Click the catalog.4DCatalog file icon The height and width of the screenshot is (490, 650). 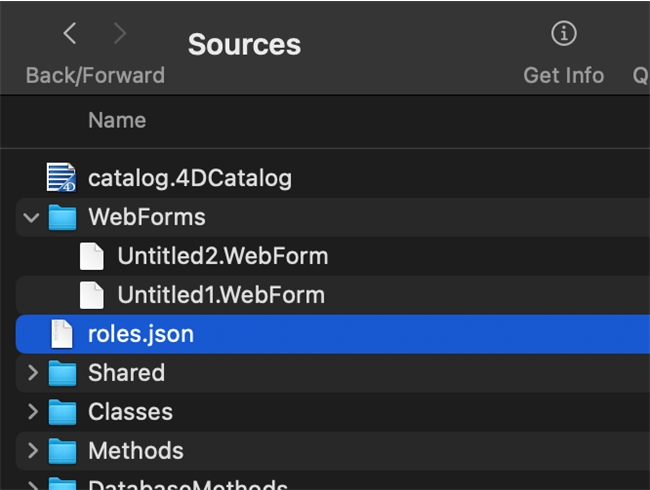(62, 178)
